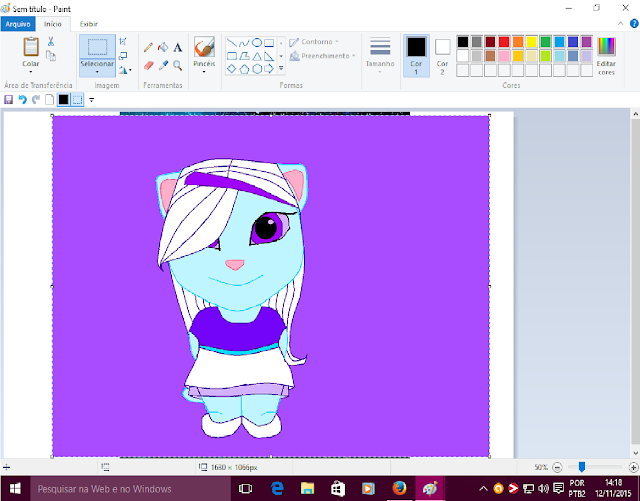Viewport: 640px width, 501px height.
Task: Click the Cut scissors icon
Action: pos(51,41)
